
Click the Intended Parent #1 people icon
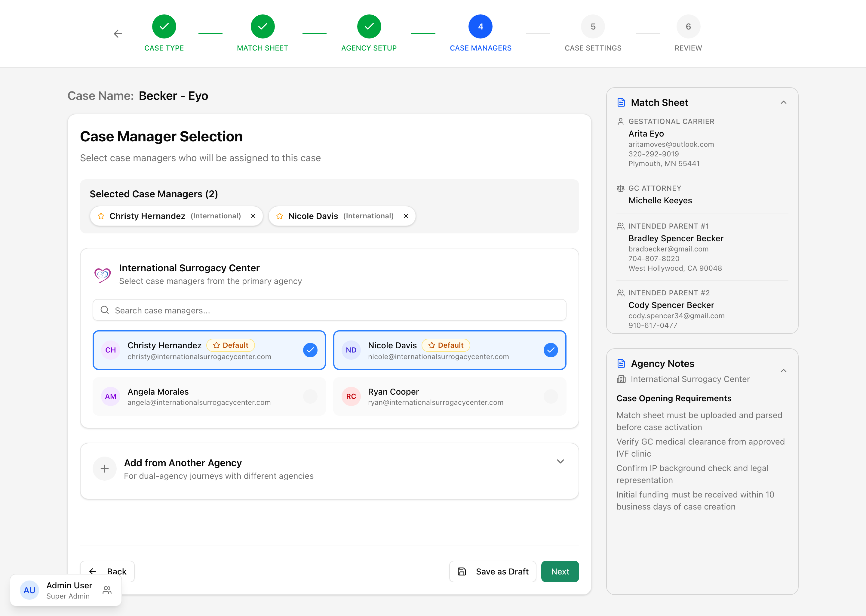[620, 226]
